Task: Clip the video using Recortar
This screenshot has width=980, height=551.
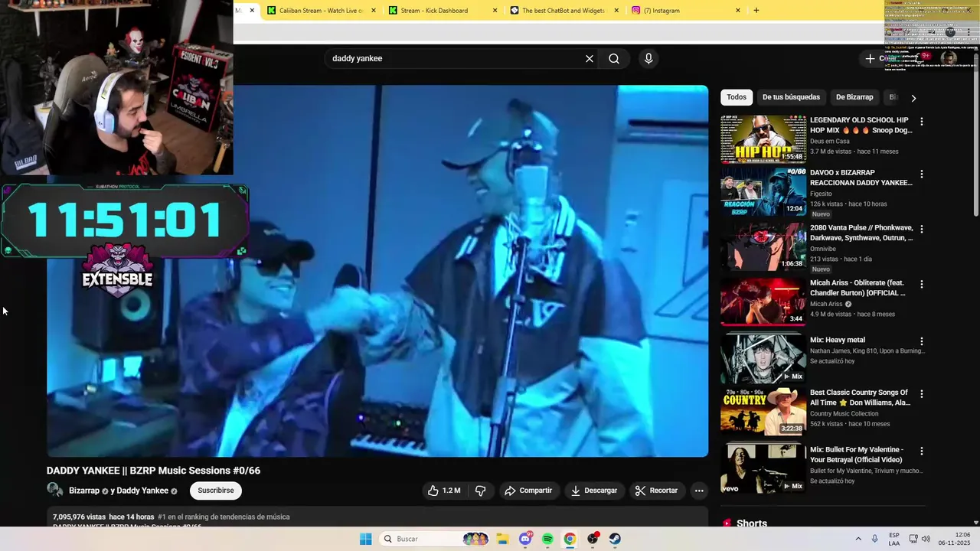Action: click(656, 491)
